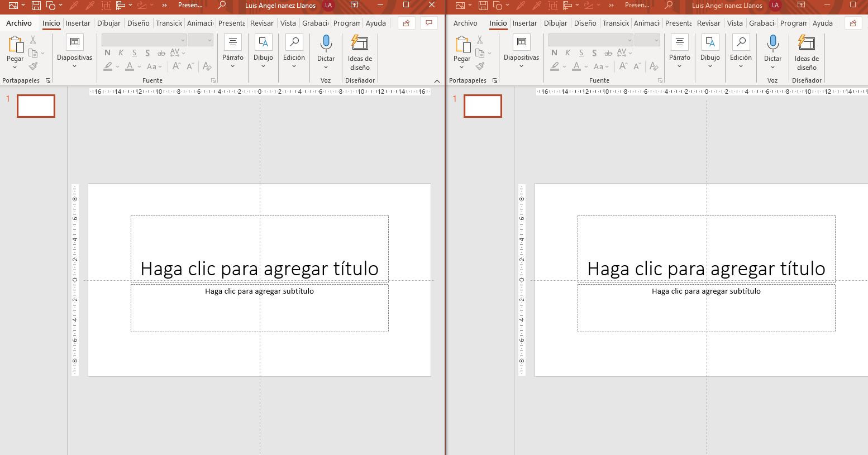
Task: Click Comments icon in left window
Action: pyautogui.click(x=429, y=23)
